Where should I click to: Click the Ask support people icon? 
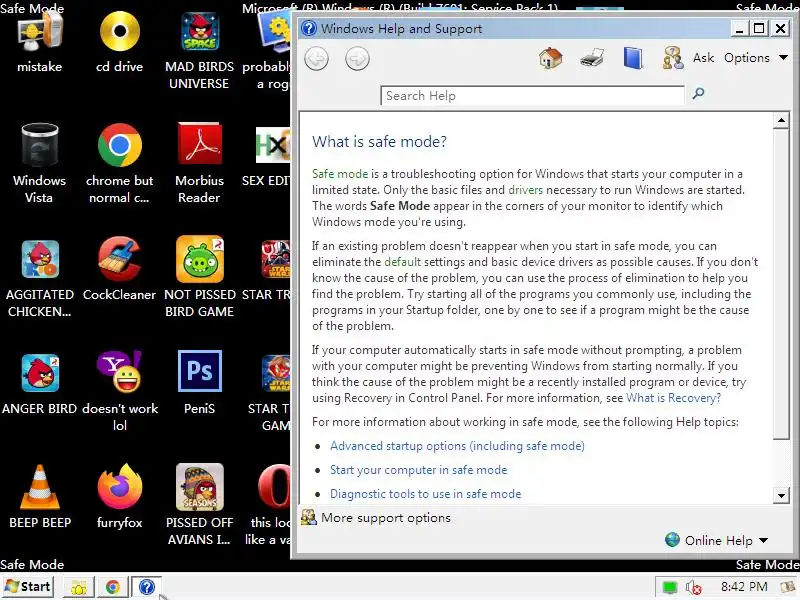tap(672, 58)
